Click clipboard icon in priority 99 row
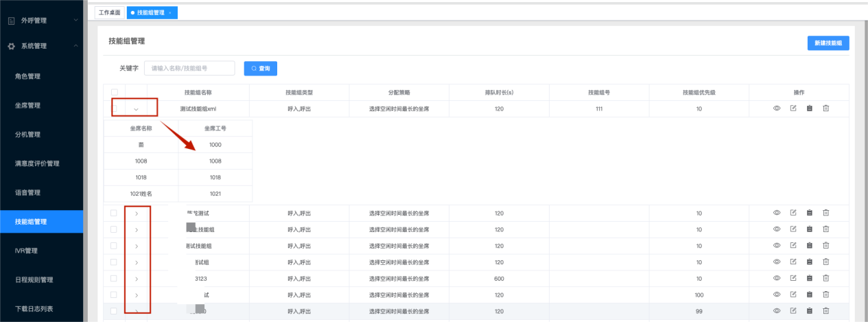 pyautogui.click(x=810, y=311)
